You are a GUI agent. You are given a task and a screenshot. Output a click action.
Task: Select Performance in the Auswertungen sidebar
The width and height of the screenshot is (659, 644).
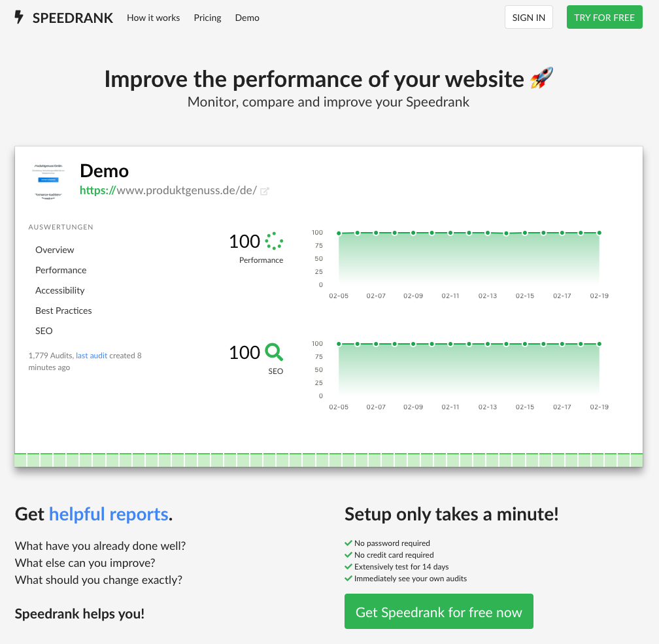pyautogui.click(x=61, y=270)
